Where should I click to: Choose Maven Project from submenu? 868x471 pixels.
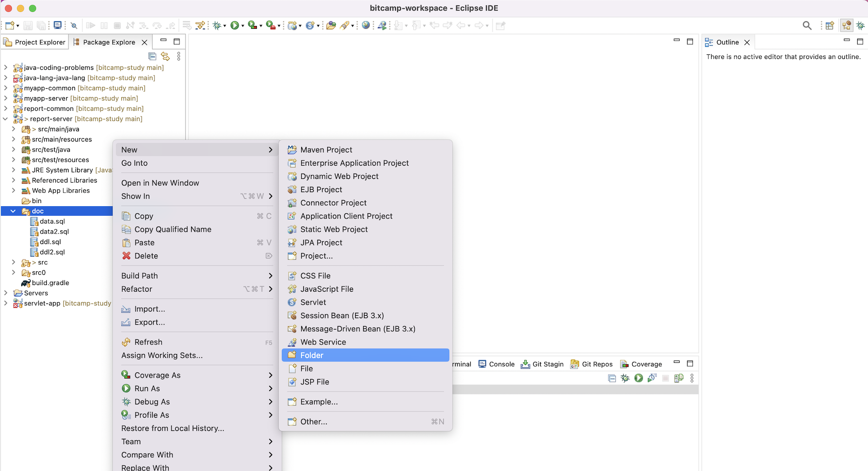tap(366, 150)
